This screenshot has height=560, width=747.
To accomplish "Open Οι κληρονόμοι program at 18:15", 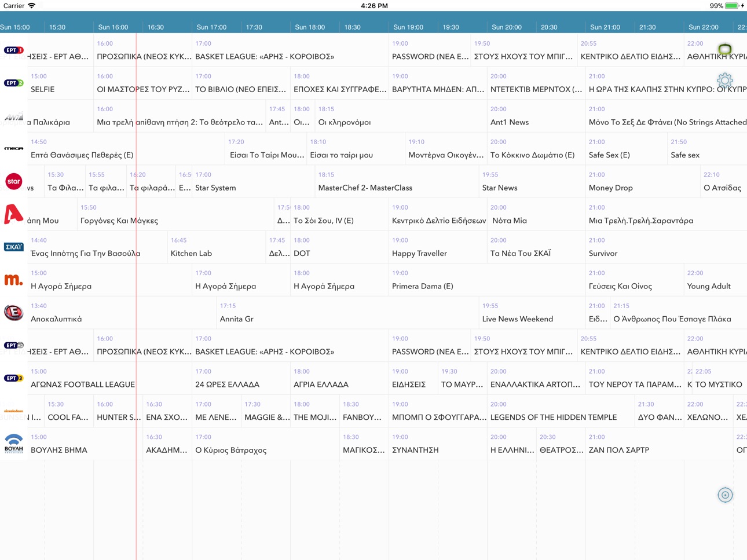I will [401, 116].
